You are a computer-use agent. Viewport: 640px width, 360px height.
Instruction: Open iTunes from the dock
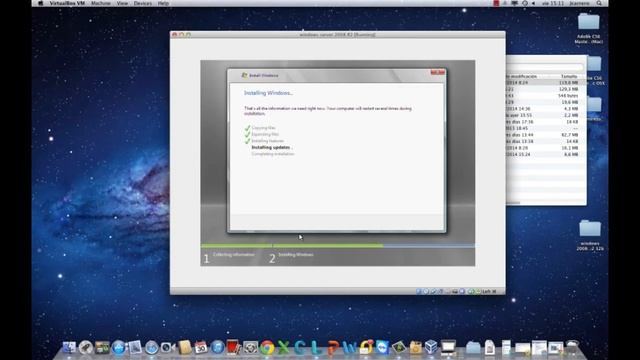tap(217, 347)
